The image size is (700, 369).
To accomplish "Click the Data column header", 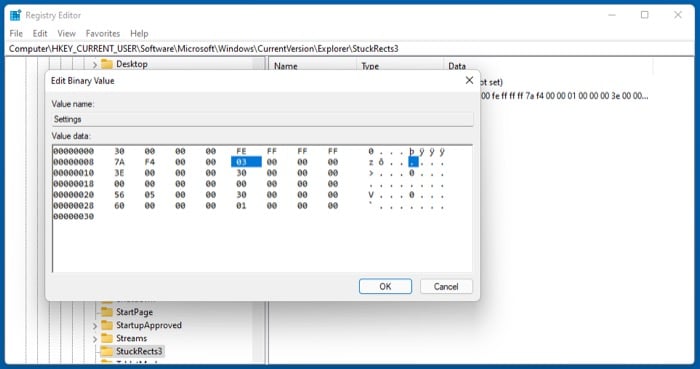I will pos(457,66).
